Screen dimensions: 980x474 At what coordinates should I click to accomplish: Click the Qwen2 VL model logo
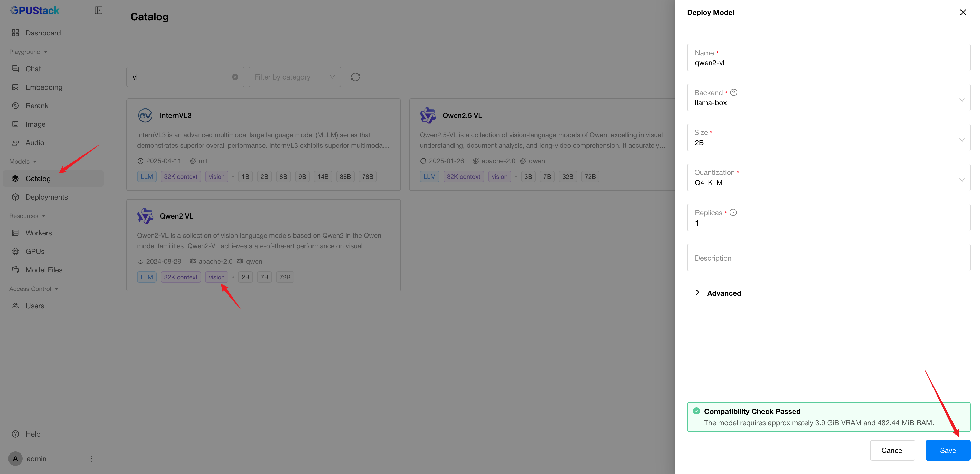click(145, 216)
